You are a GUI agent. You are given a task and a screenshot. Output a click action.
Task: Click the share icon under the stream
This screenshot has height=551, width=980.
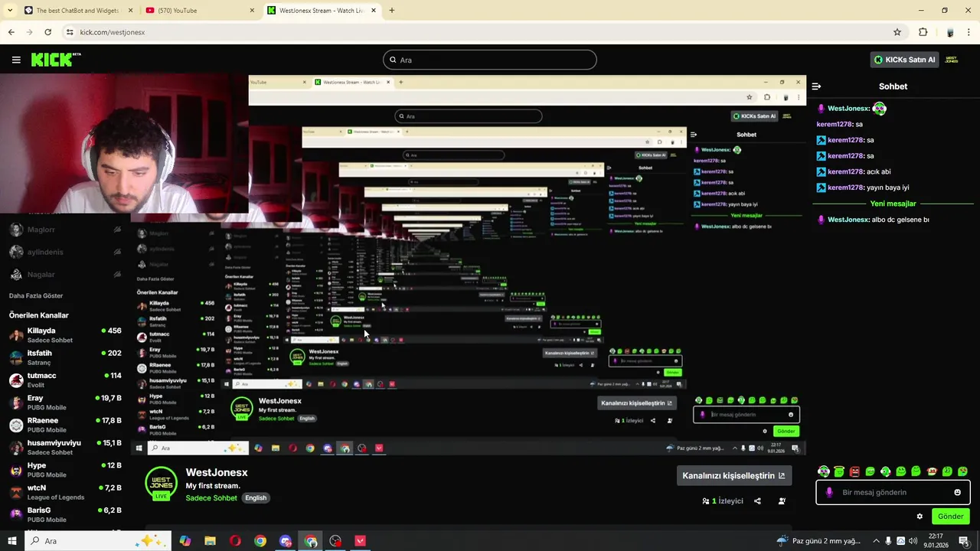coord(757,501)
